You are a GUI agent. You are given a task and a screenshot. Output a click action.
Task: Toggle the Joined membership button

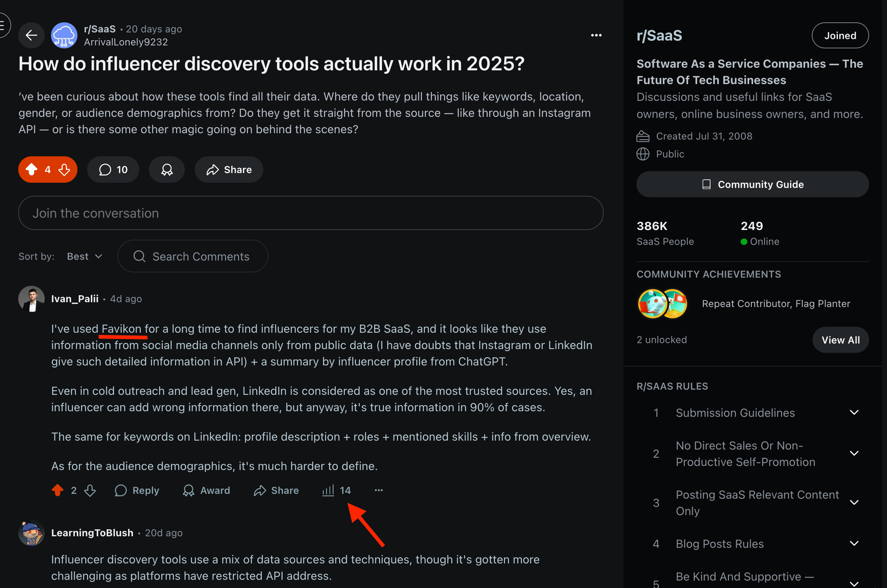pyautogui.click(x=840, y=36)
